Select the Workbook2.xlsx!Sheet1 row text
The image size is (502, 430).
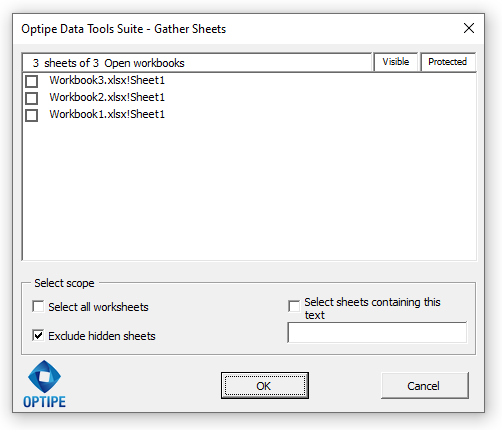click(x=107, y=97)
